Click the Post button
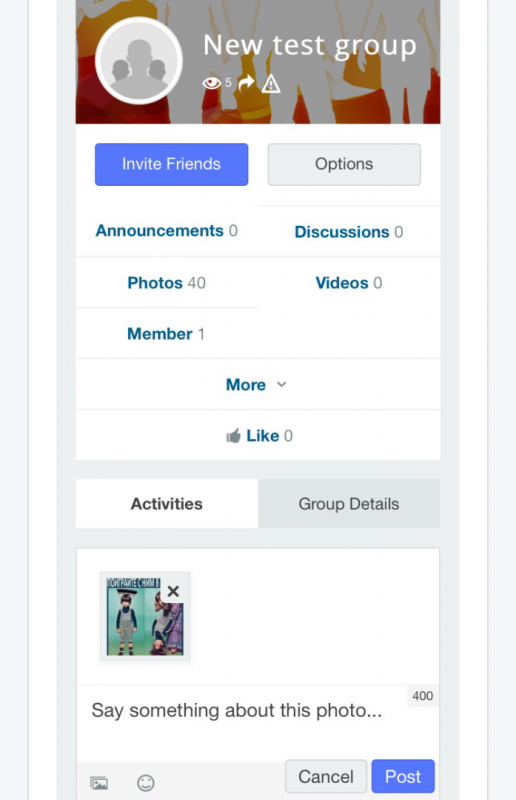516x800 pixels. pyautogui.click(x=403, y=777)
